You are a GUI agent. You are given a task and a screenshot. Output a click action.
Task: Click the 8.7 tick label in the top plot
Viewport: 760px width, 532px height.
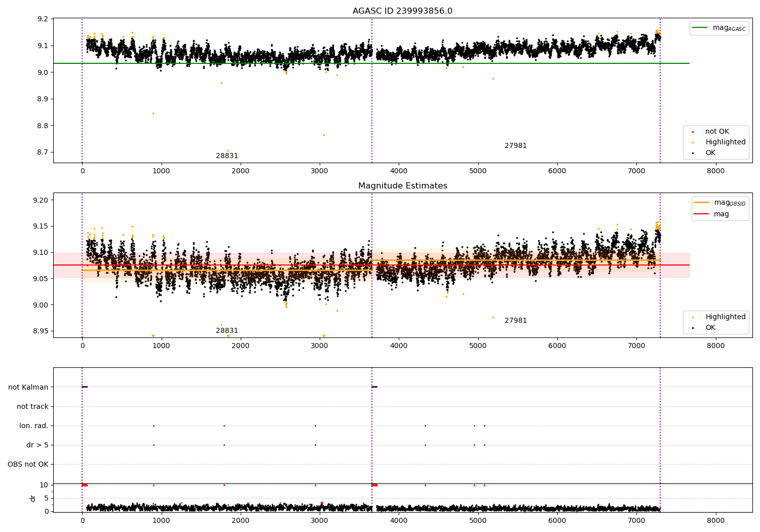coord(43,153)
